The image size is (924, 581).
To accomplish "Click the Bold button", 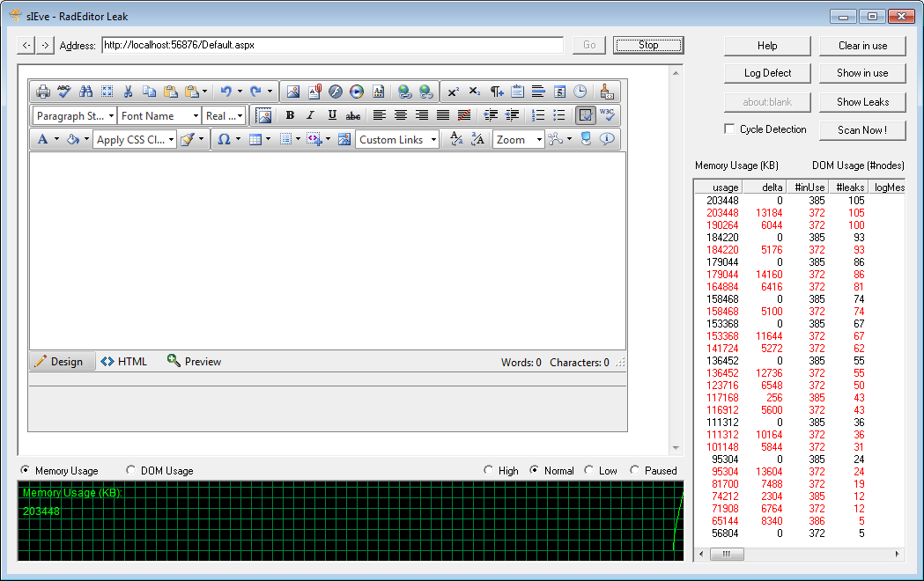I will (x=290, y=115).
